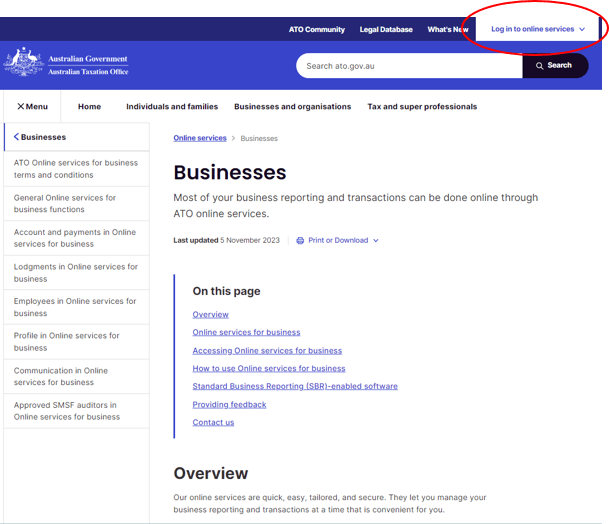This screenshot has height=524, width=609.
Task: Select Employees in Online services for business
Action: [75, 307]
